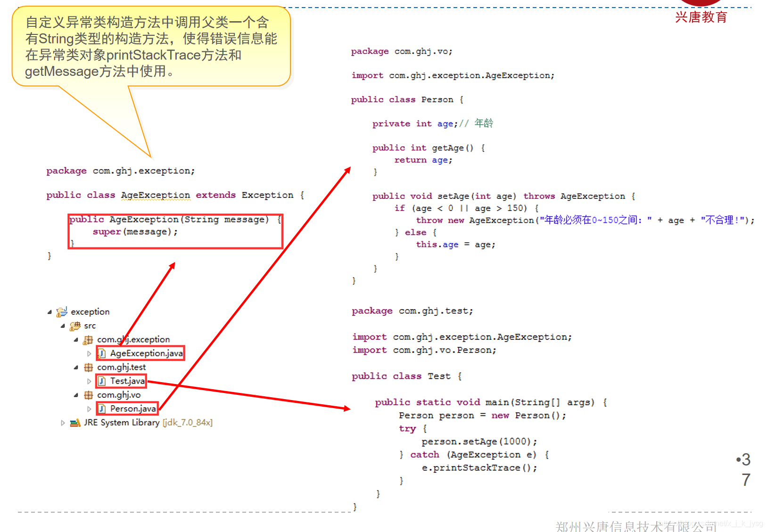
Task: Click the 'public static void main' line
Action: pos(491,402)
